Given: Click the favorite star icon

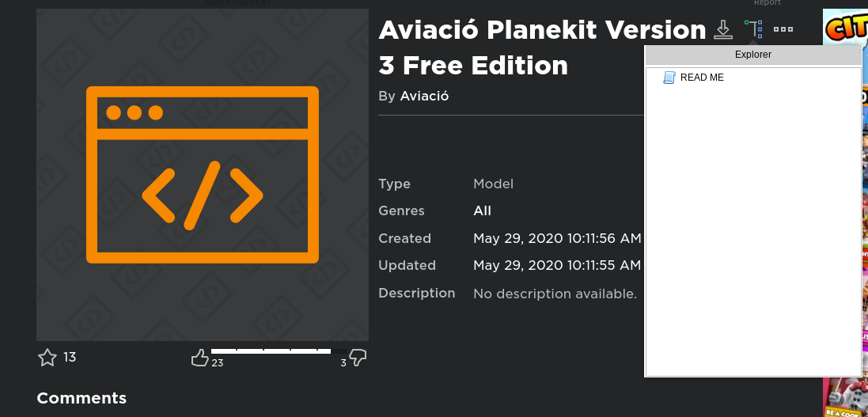Looking at the screenshot, I should click(47, 357).
